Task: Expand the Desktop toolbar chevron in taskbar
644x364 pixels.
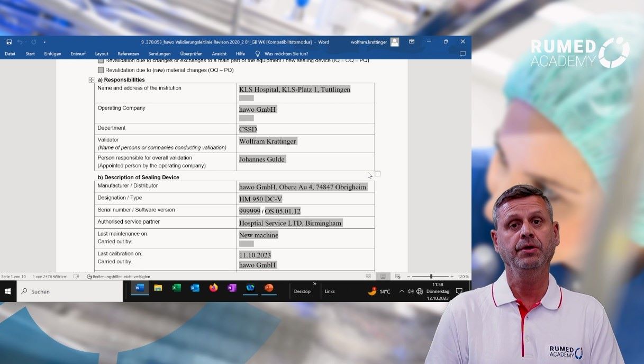Action: (x=314, y=284)
